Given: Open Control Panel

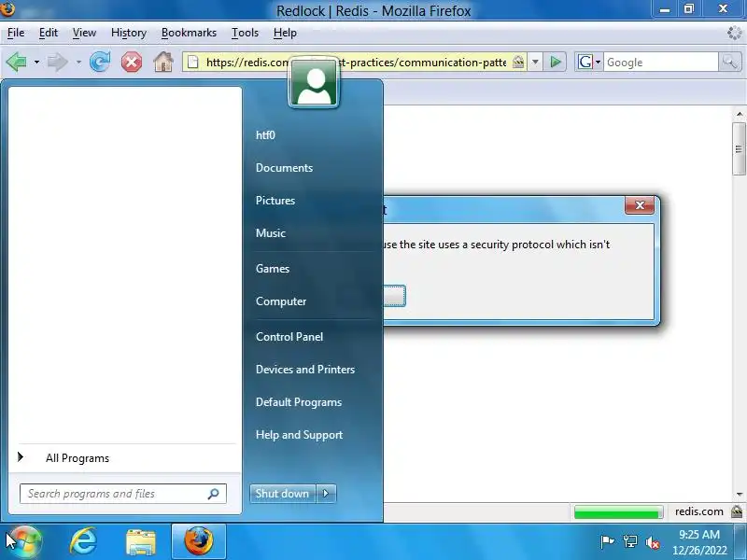Looking at the screenshot, I should tap(289, 337).
